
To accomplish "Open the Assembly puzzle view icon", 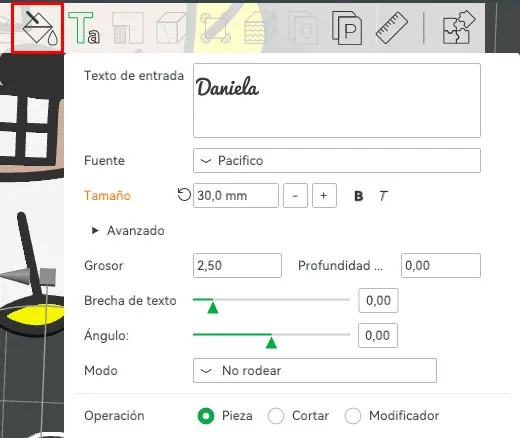I will point(459,28).
